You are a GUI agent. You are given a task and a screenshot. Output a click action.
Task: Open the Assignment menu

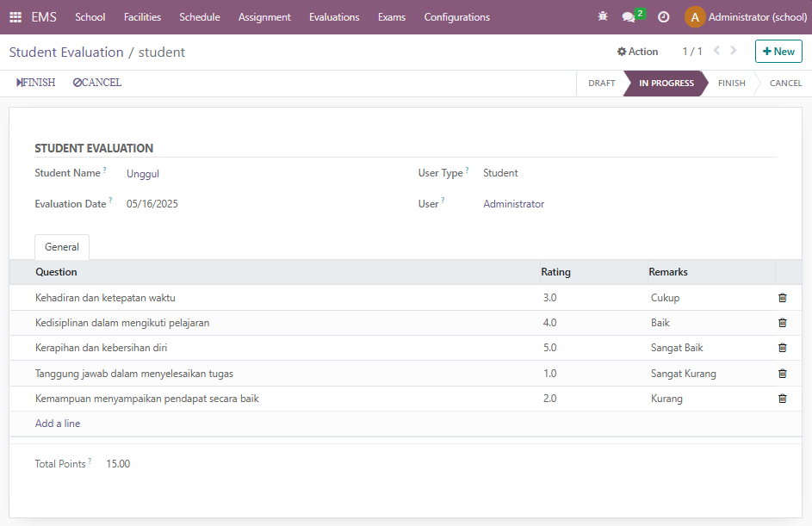[x=264, y=17]
